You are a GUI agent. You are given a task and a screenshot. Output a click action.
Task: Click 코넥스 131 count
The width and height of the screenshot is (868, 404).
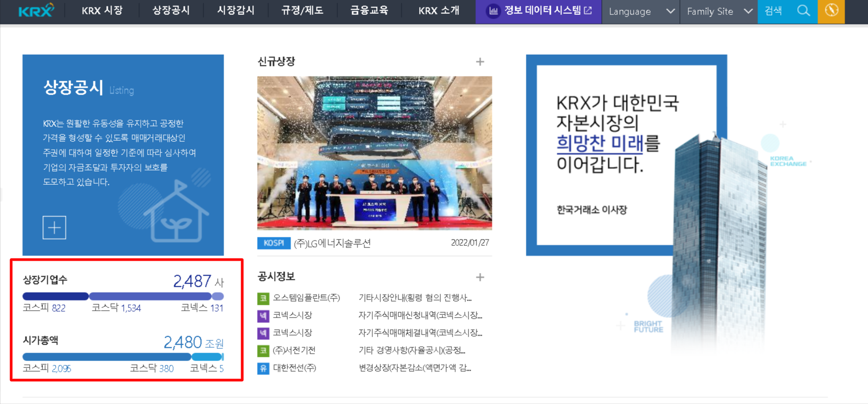(x=202, y=308)
